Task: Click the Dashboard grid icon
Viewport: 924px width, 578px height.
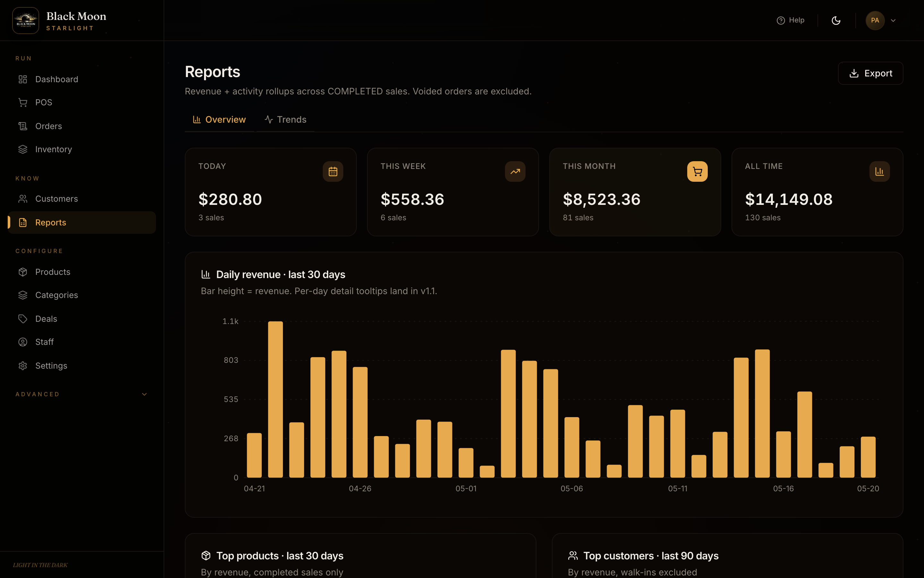Action: [x=23, y=79]
